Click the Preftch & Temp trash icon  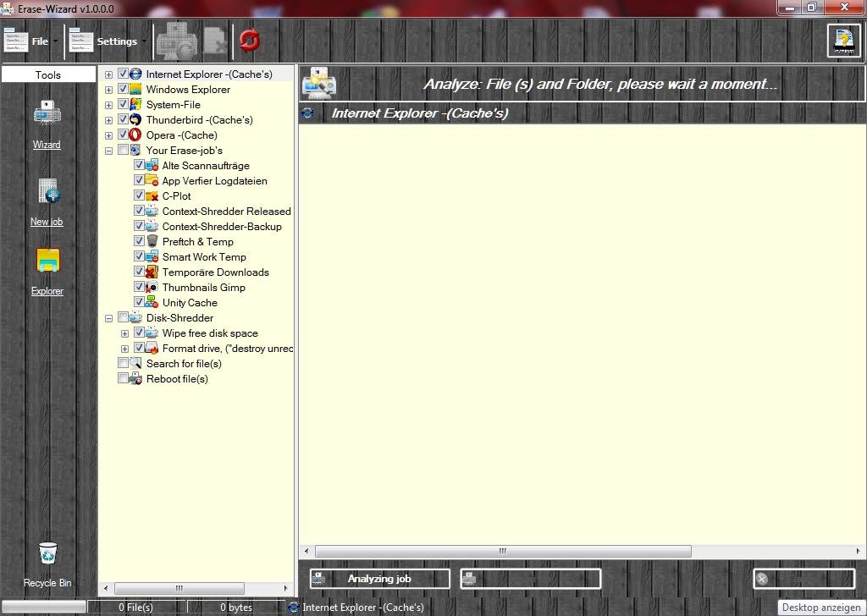pos(152,241)
